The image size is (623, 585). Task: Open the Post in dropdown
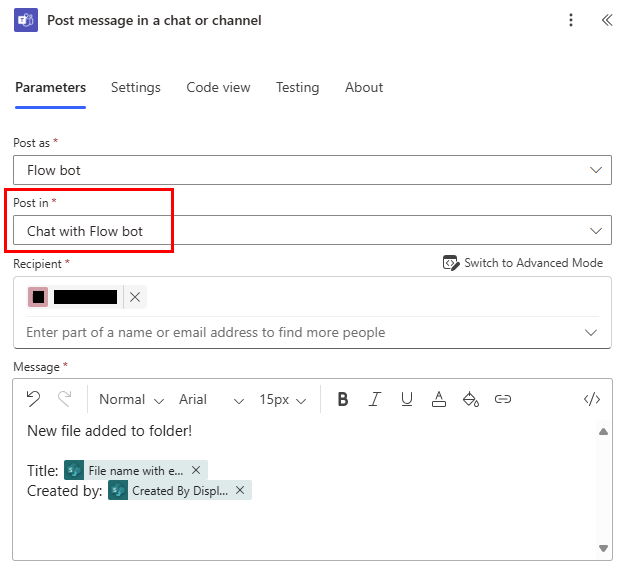click(x=312, y=231)
